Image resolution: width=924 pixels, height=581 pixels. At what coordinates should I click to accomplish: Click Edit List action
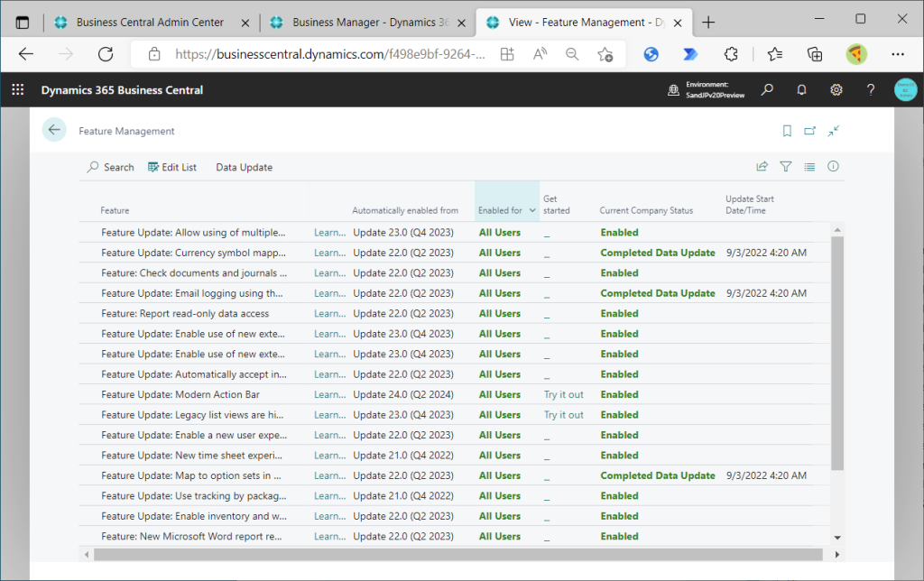pyautogui.click(x=172, y=167)
